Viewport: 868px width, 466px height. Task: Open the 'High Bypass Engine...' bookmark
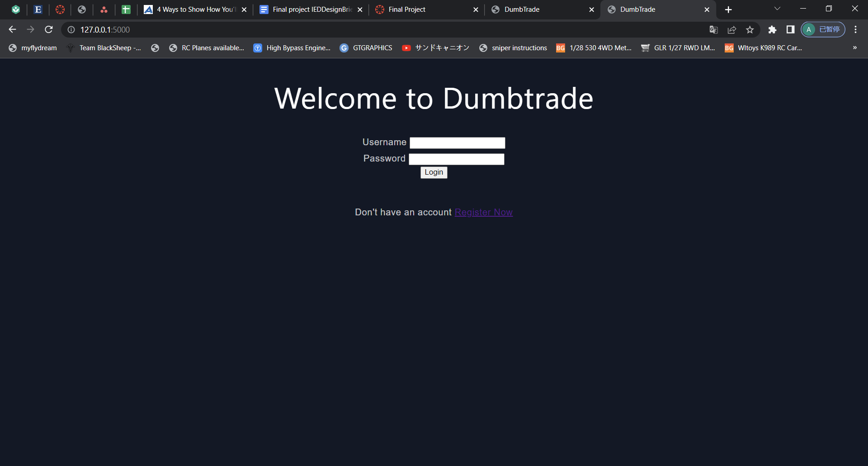pyautogui.click(x=292, y=48)
